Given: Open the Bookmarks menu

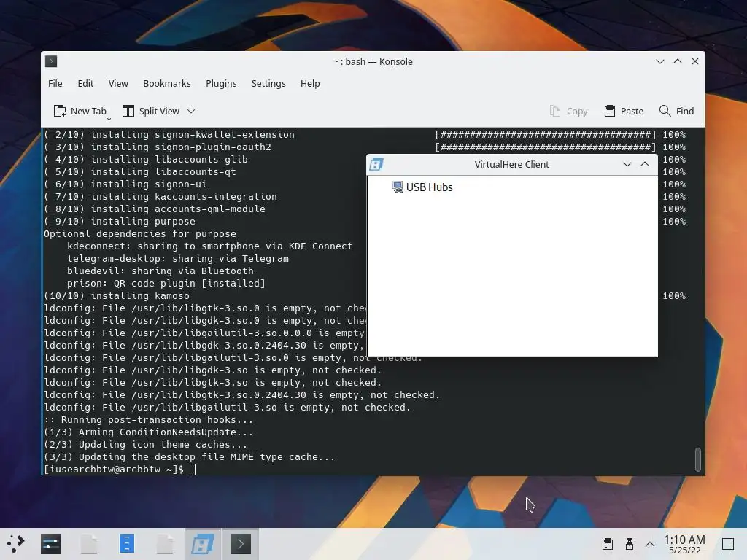Looking at the screenshot, I should [x=167, y=83].
